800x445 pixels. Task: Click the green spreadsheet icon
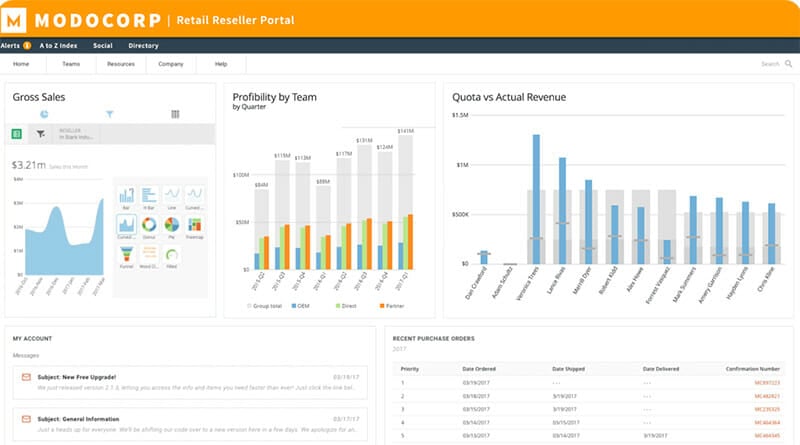(16, 134)
